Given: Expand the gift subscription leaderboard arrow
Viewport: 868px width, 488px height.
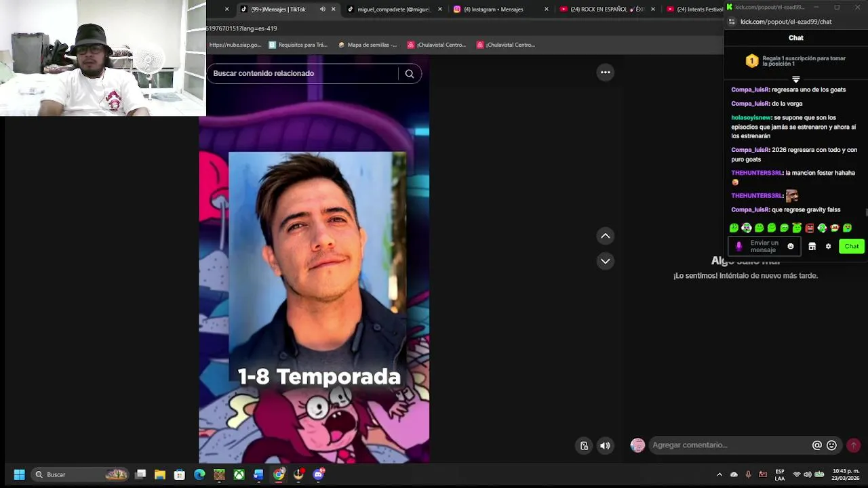Looking at the screenshot, I should click(x=796, y=79).
